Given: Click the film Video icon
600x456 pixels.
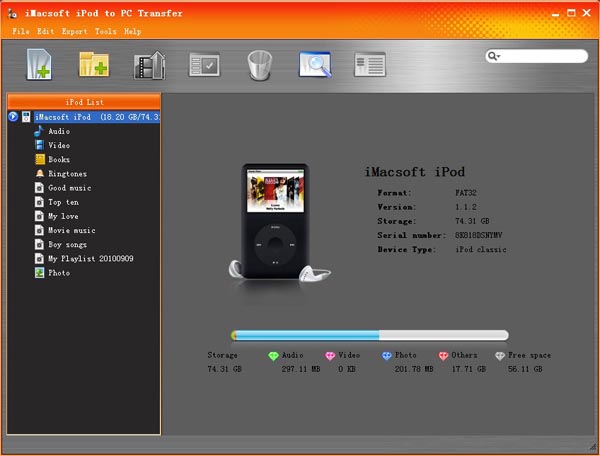Looking at the screenshot, I should (x=39, y=145).
